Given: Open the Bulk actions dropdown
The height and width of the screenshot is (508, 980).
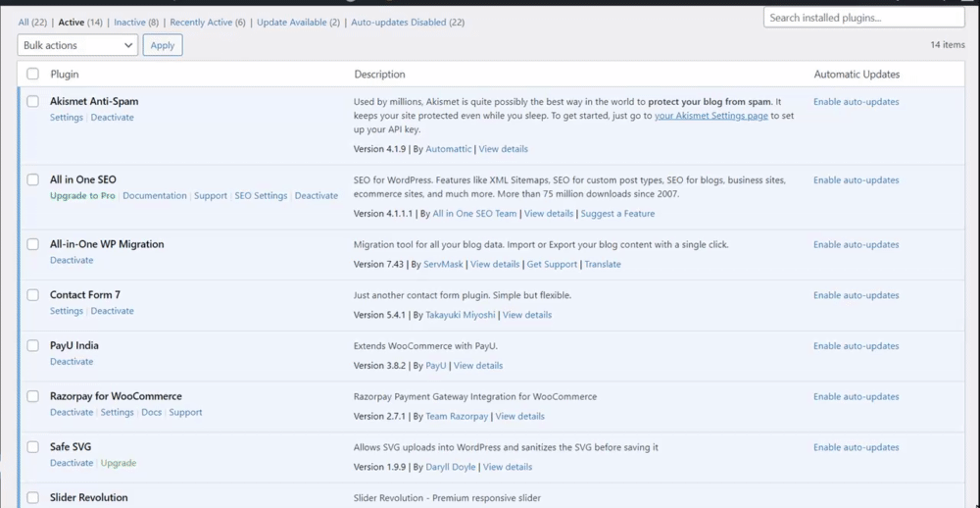Looking at the screenshot, I should [x=77, y=45].
